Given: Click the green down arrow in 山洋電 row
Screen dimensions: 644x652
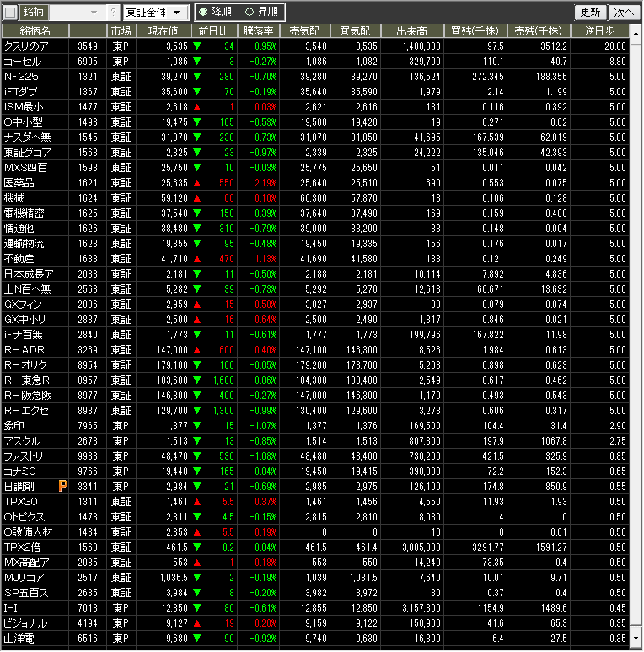Looking at the screenshot, I should pyautogui.click(x=197, y=639).
